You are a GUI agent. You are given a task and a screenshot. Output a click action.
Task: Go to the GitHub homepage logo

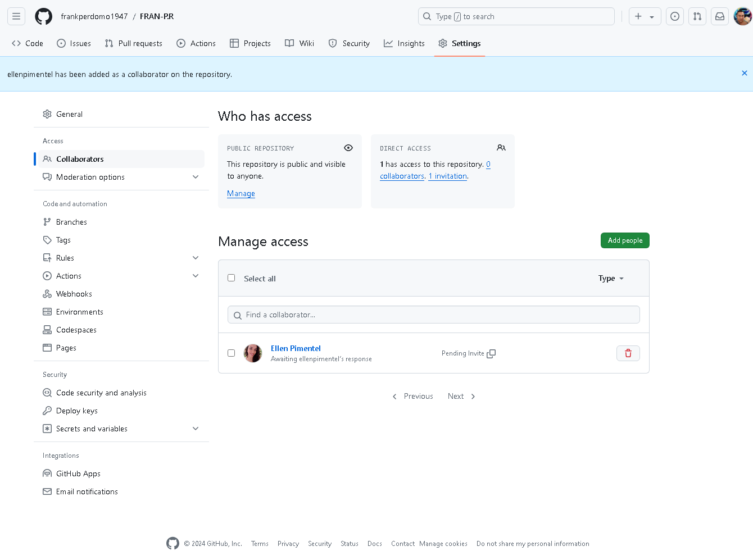coord(44,16)
